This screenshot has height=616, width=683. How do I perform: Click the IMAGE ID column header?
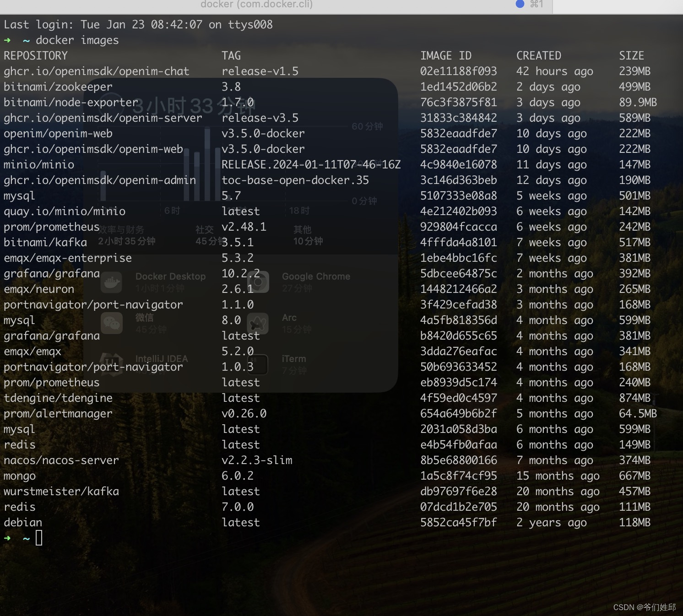click(x=446, y=56)
